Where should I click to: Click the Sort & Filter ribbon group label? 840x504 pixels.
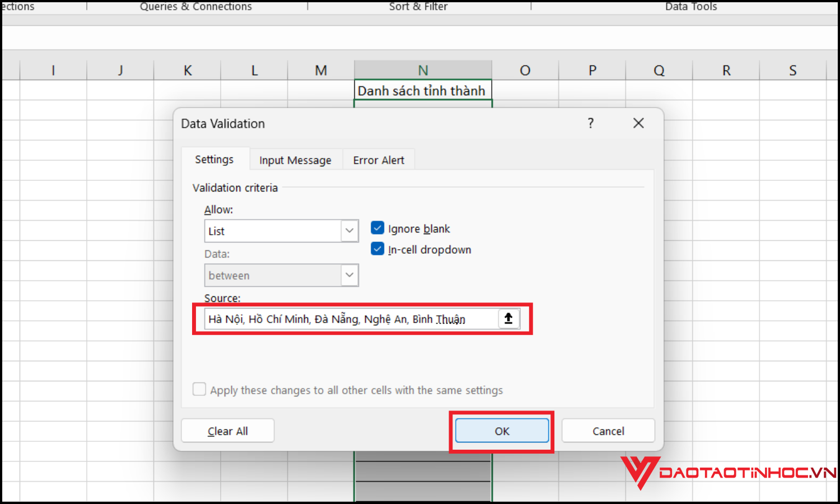click(x=418, y=7)
